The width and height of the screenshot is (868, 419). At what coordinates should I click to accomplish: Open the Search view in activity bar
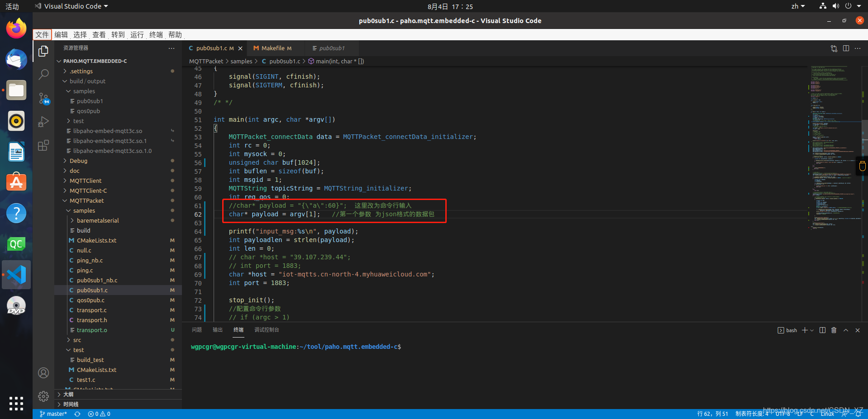click(43, 75)
